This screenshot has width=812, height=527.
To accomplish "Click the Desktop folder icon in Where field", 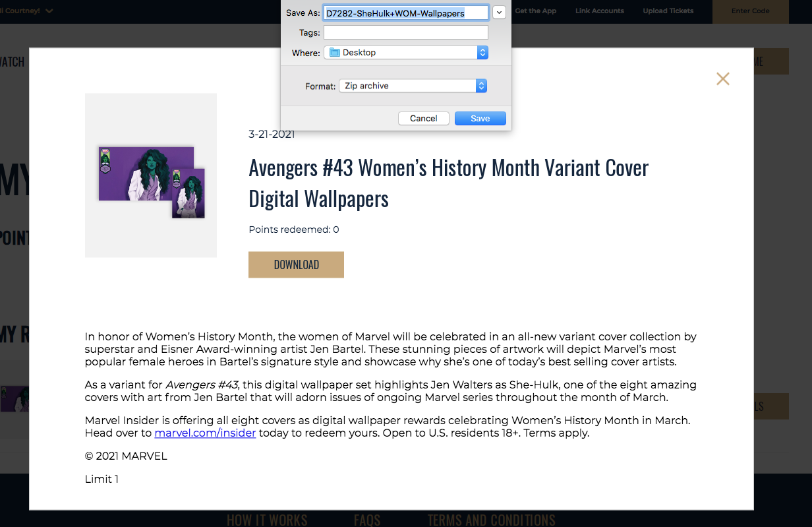I will [334, 52].
